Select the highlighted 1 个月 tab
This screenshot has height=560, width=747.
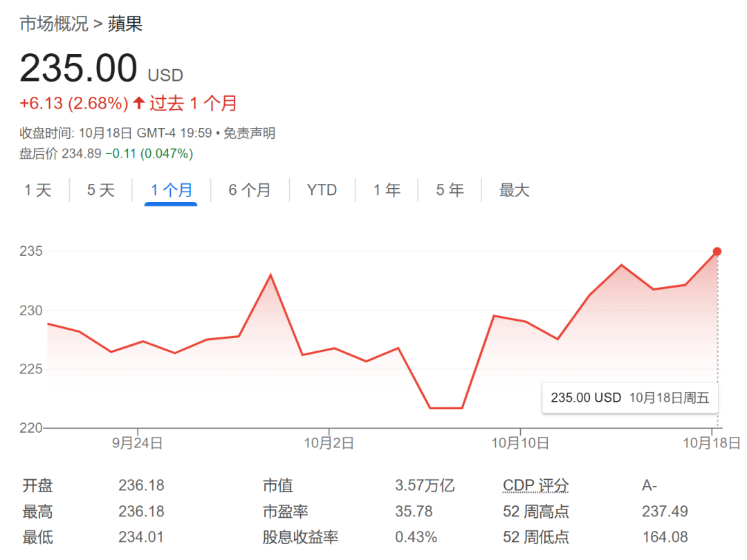tap(171, 190)
